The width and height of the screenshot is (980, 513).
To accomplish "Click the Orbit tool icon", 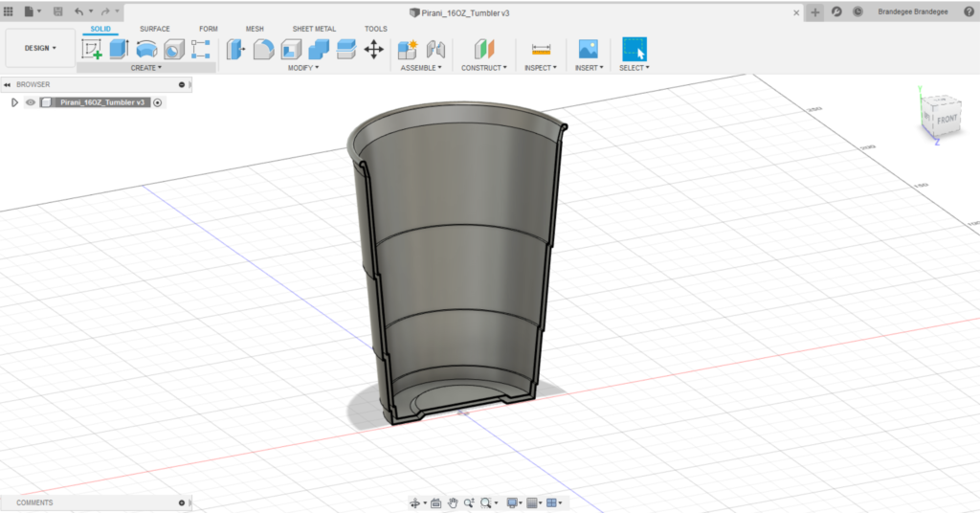I will tap(414, 503).
